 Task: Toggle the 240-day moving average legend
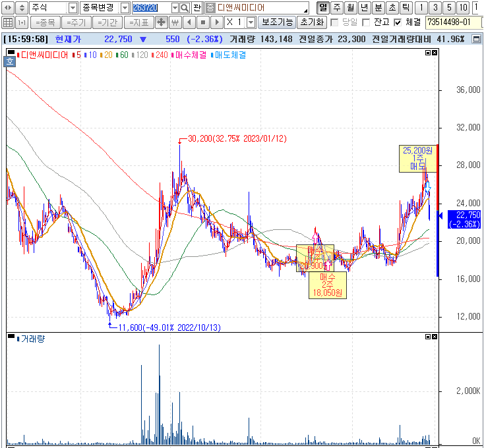coord(160,55)
